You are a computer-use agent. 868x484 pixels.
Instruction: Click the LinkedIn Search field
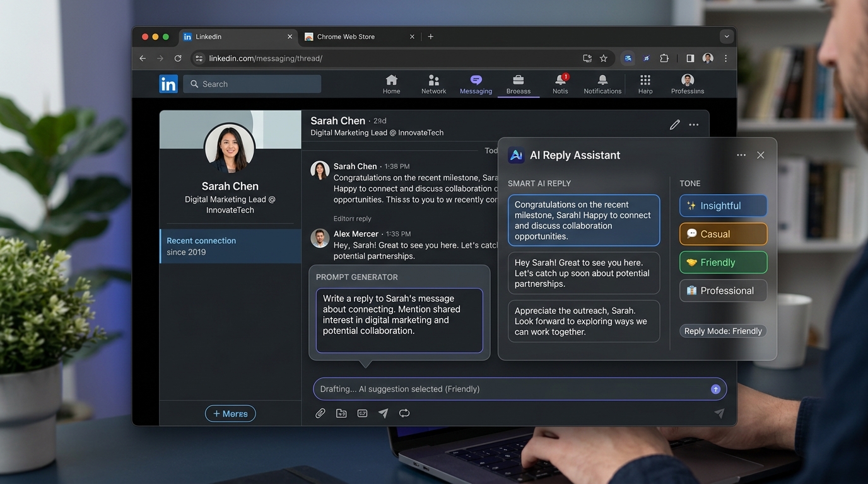coord(252,84)
